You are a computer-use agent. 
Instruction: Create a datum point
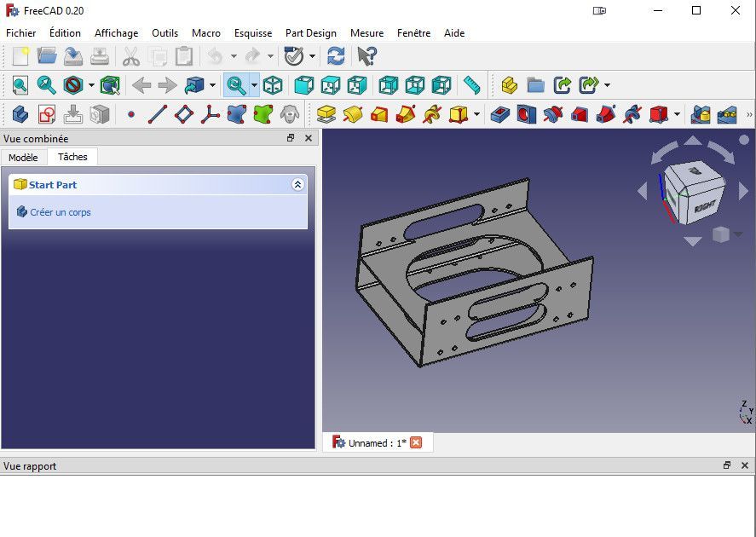click(x=130, y=113)
